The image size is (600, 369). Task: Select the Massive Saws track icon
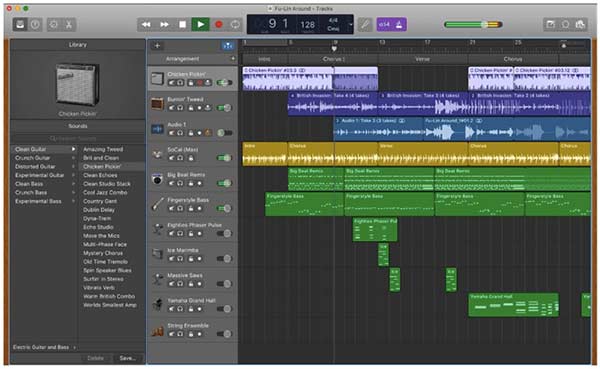click(157, 279)
